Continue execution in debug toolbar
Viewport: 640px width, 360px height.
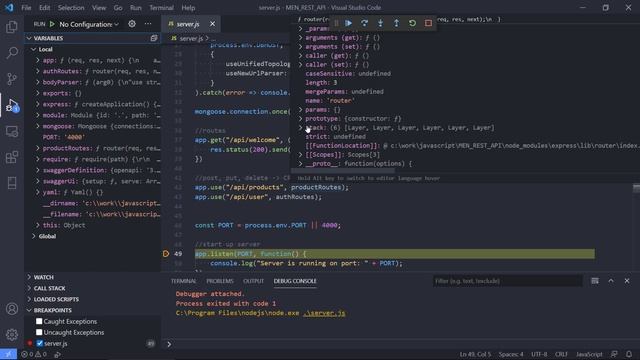point(349,23)
